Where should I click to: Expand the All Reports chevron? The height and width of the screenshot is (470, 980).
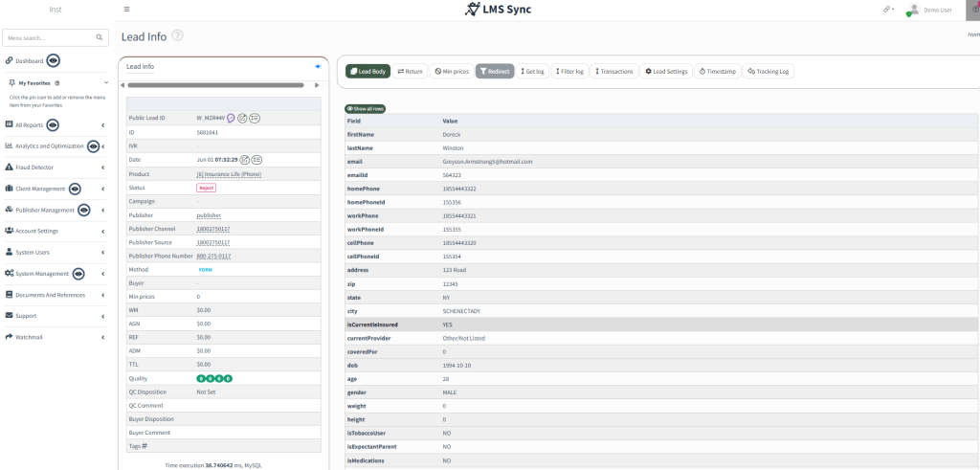pyautogui.click(x=102, y=125)
